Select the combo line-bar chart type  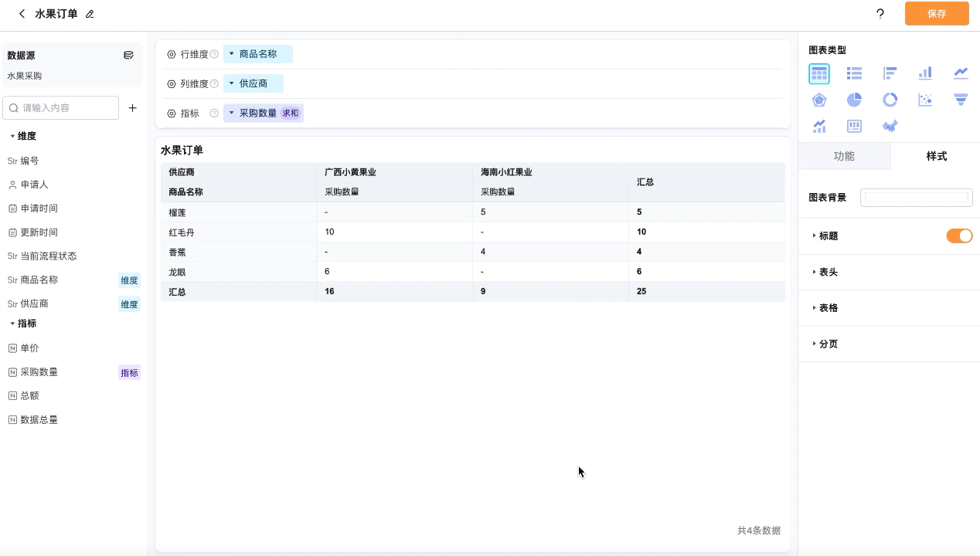coord(819,126)
